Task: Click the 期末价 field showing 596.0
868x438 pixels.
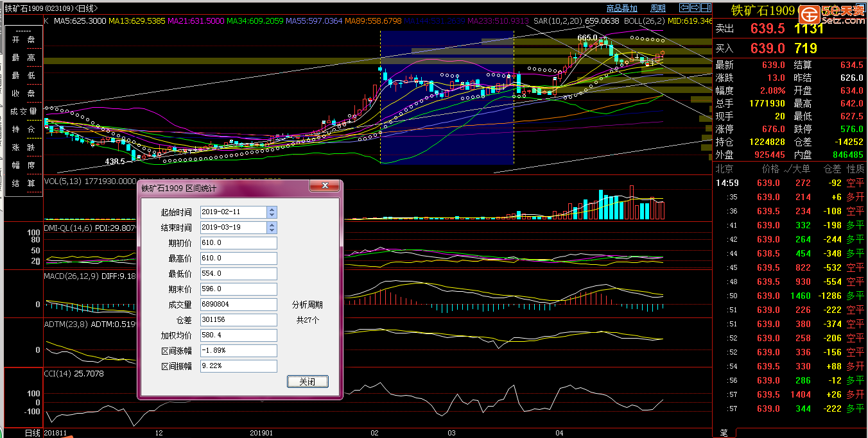Action: click(x=238, y=289)
